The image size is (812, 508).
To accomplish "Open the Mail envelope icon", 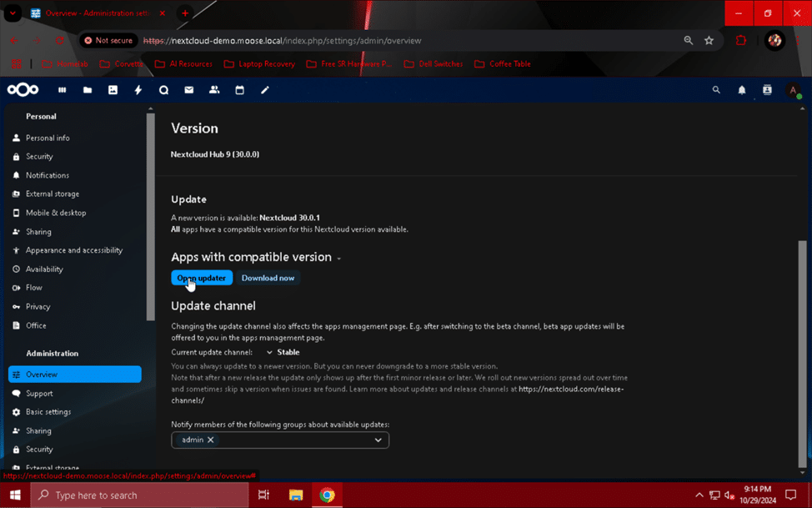I will (x=189, y=90).
